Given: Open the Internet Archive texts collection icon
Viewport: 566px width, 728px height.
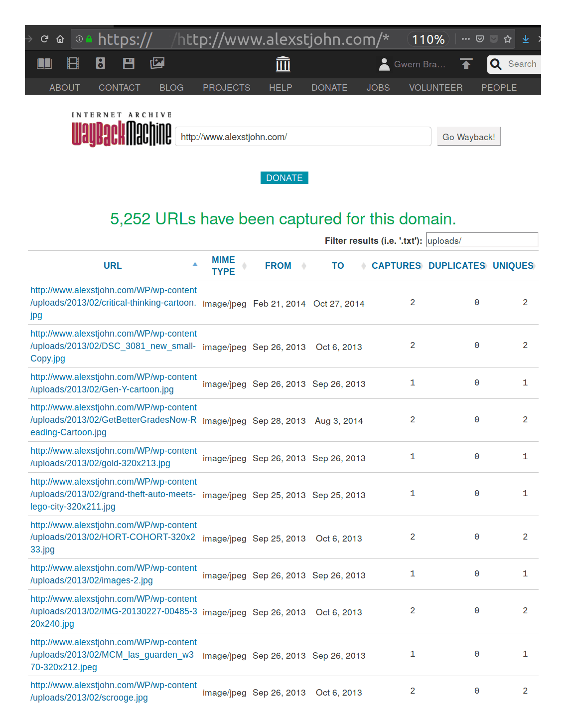Looking at the screenshot, I should (x=44, y=64).
